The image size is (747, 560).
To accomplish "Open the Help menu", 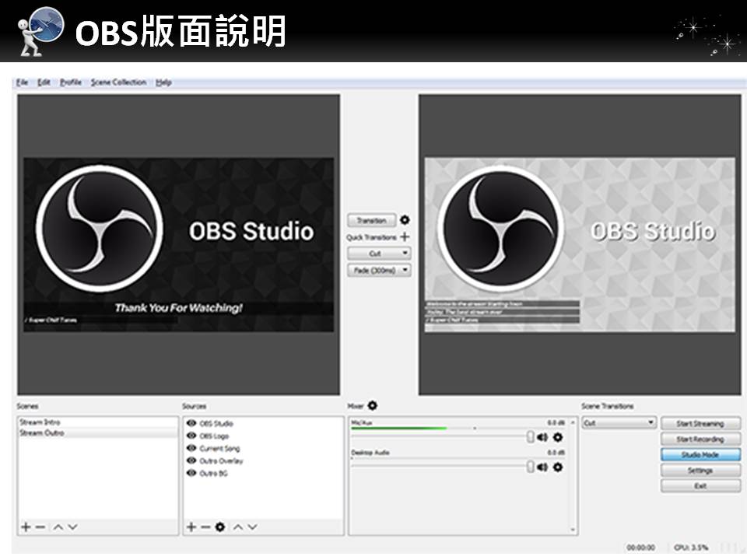I will [163, 82].
